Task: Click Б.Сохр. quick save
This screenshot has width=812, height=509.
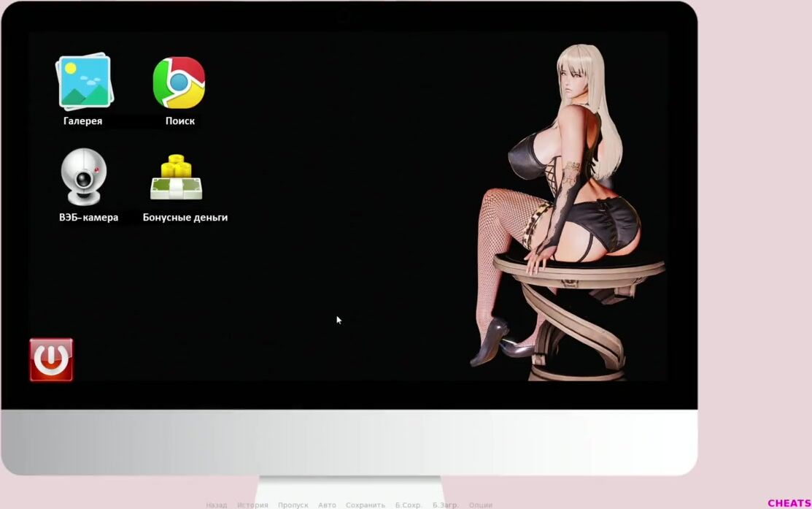Action: point(409,505)
